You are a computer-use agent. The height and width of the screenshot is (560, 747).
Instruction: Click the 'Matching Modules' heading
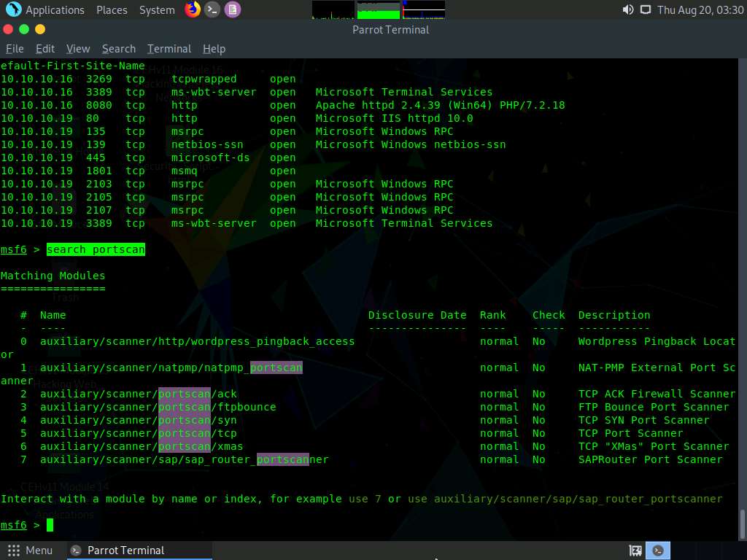click(53, 276)
